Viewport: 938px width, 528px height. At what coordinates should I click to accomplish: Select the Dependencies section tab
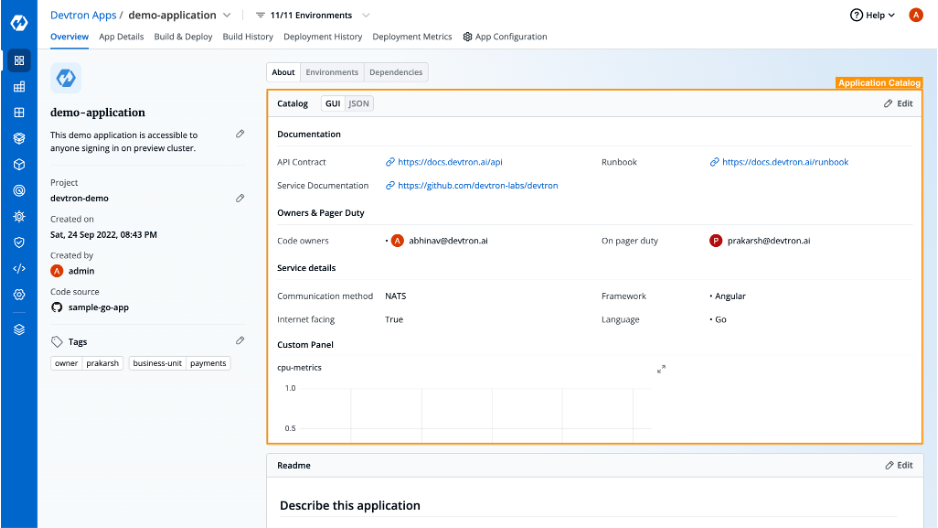tap(395, 72)
